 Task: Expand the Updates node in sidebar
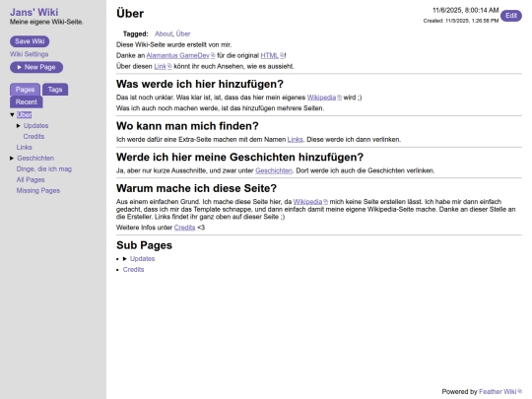pos(19,126)
